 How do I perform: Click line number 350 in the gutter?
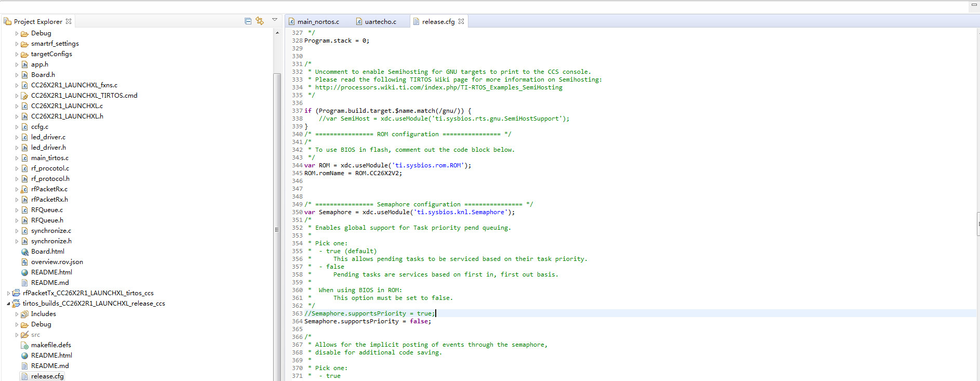coord(297,212)
